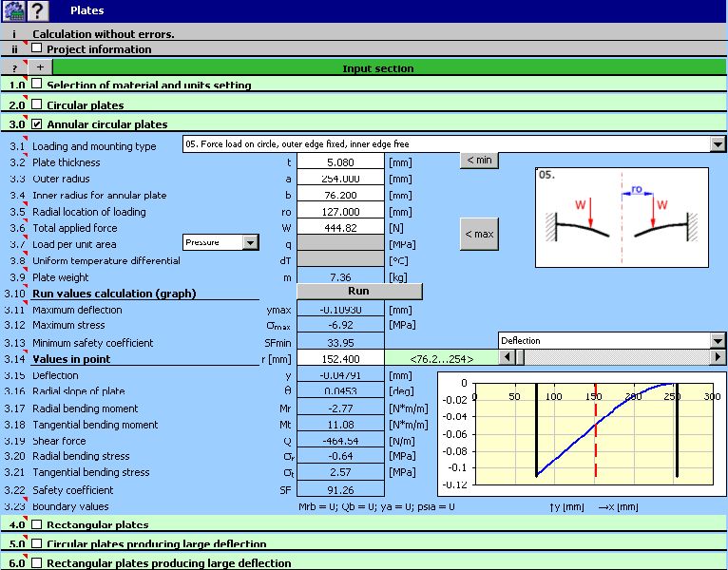Click right arrow of the radius scrollbar
This screenshot has height=570, width=728.
point(718,357)
